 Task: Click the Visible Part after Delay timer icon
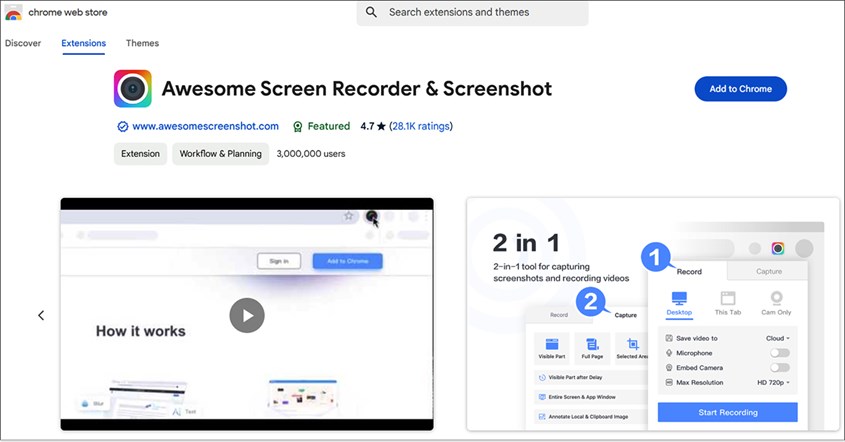pos(542,377)
